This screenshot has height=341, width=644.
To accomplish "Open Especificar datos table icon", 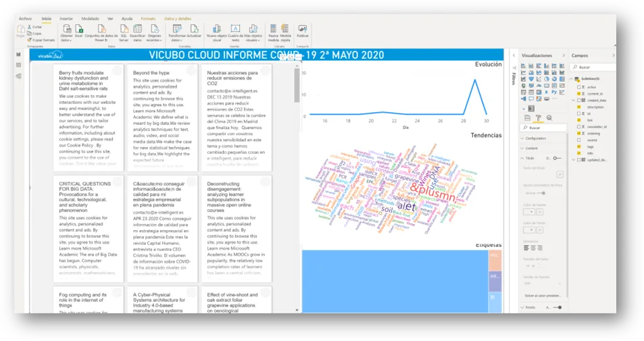I will 138,29.
